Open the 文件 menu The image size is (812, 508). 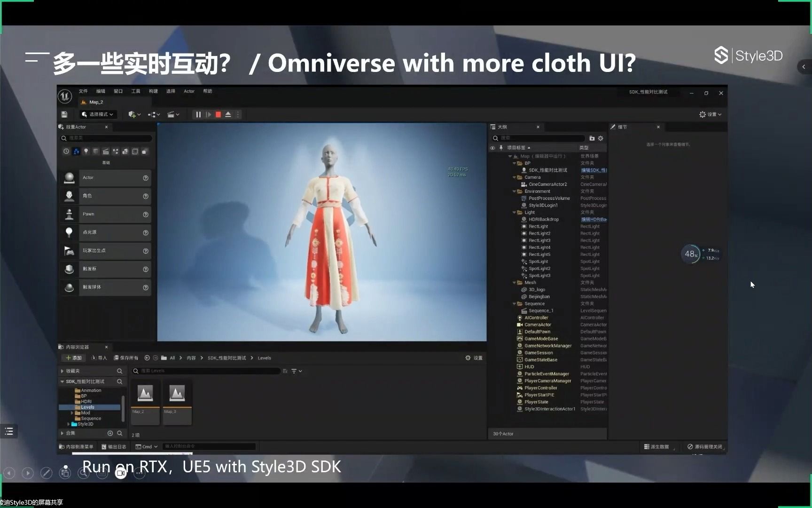[83, 91]
